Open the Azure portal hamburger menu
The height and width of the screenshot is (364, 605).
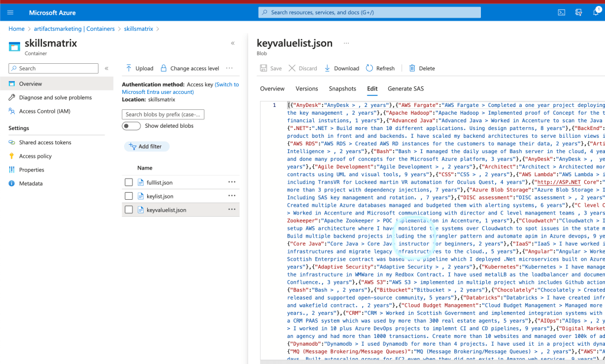click(11, 12)
